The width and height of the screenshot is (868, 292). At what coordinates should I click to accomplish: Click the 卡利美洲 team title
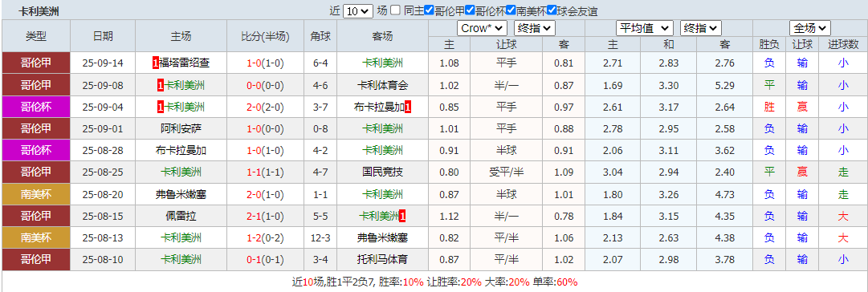[x=39, y=11]
